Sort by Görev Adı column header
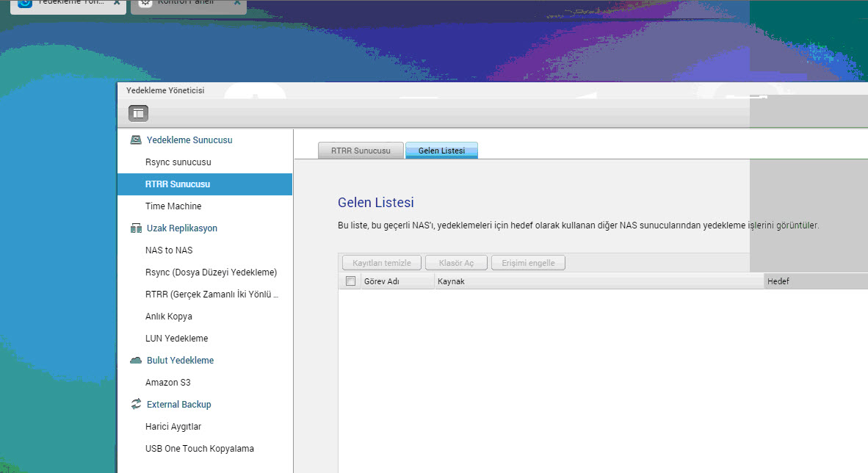 [x=397, y=281]
